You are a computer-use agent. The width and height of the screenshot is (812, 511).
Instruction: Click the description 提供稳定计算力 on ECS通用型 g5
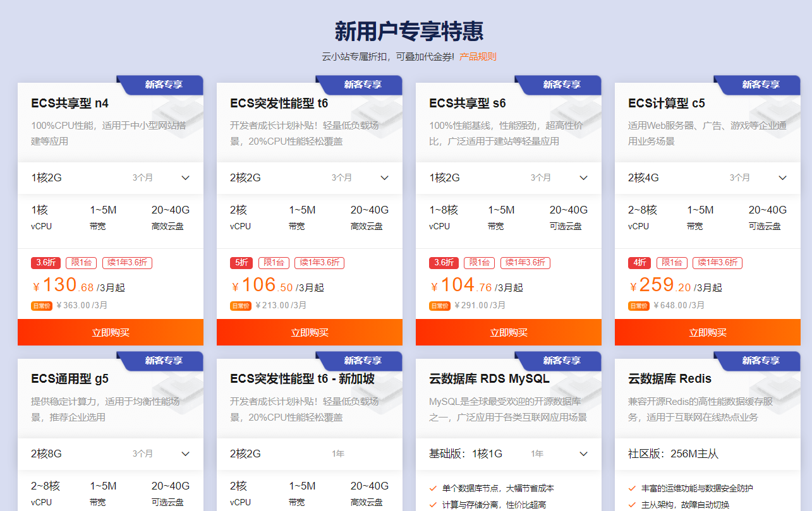pos(106,409)
